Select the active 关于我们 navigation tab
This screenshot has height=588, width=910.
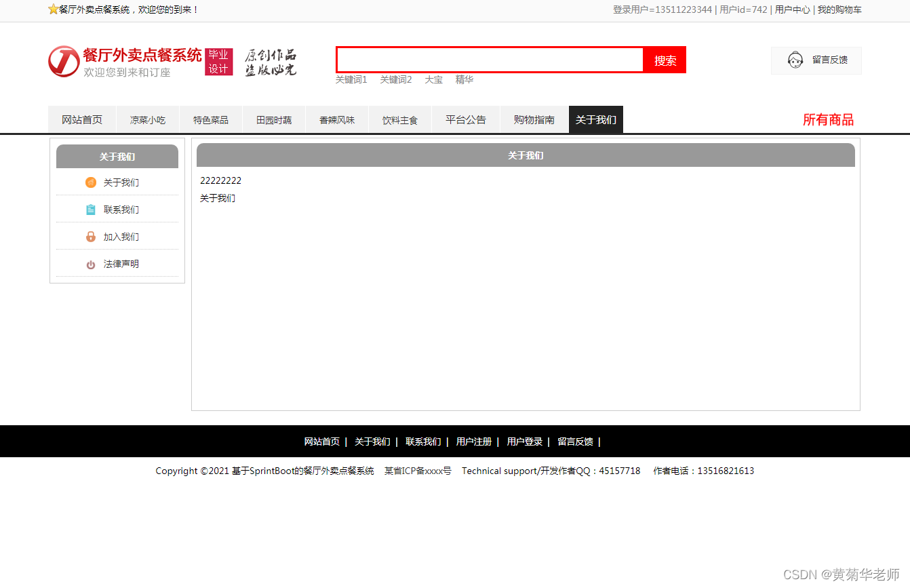click(x=596, y=120)
